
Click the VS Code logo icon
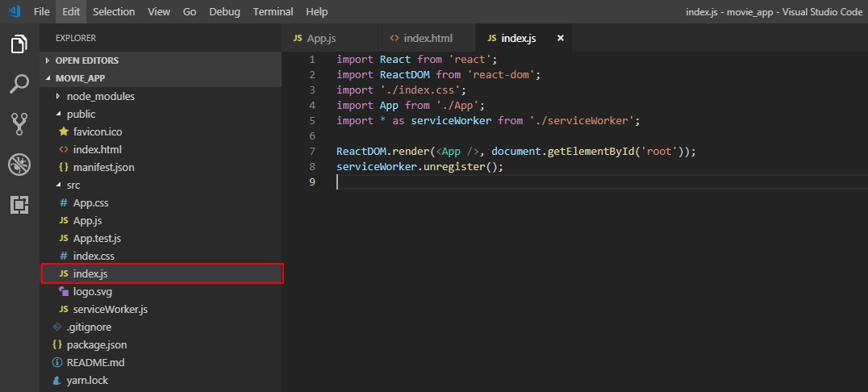click(x=14, y=11)
